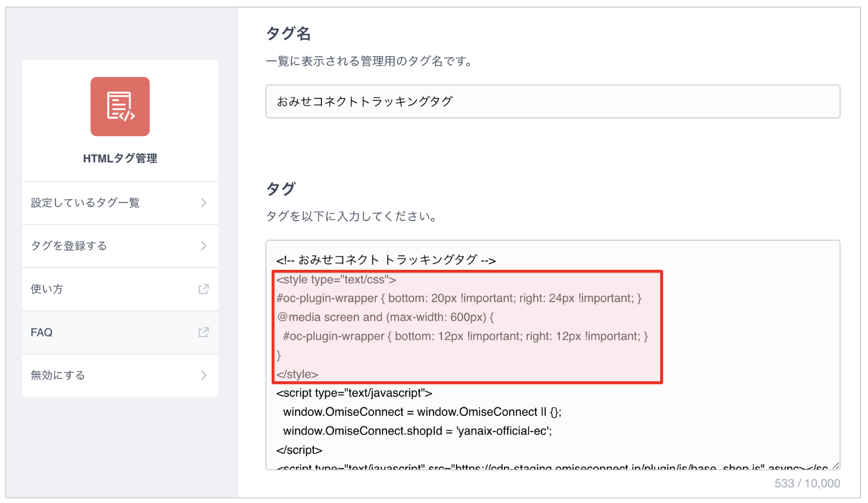The image size is (868, 503).
Task: Open タグを登録する menu item
Action: click(120, 246)
